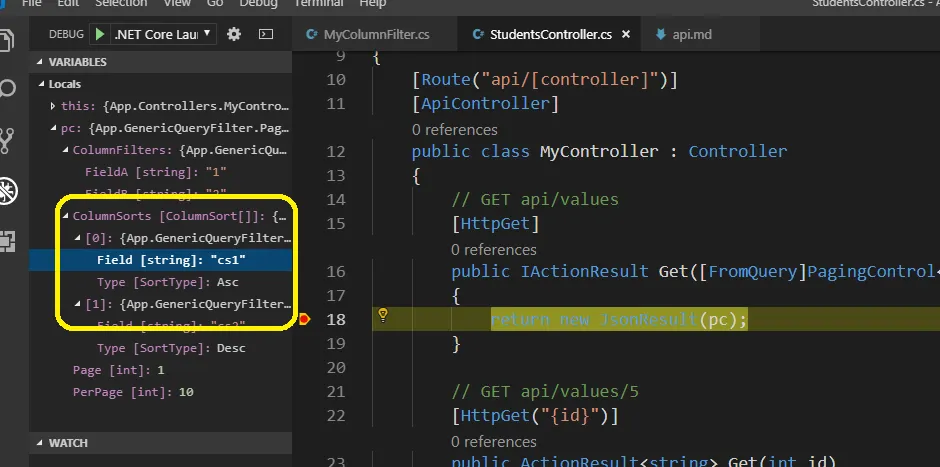Viewport: 940px width, 467px height.
Task: Click the lightbulb code action on line 18
Action: point(382,315)
